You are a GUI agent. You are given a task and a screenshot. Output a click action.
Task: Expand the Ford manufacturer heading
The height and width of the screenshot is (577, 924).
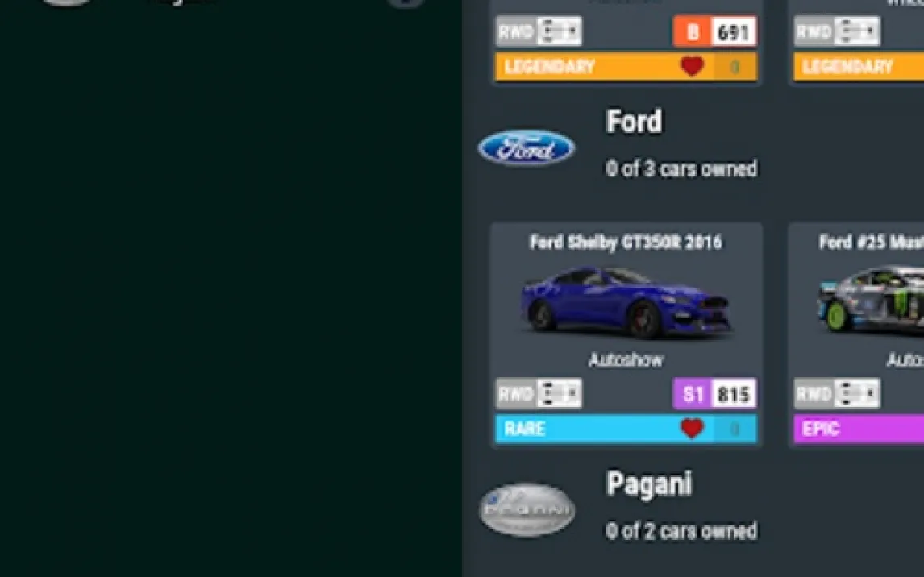tap(634, 122)
